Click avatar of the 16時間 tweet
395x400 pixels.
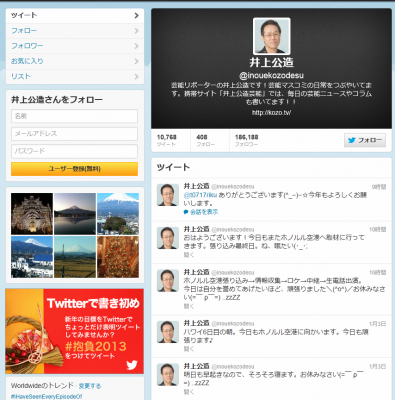point(168,281)
